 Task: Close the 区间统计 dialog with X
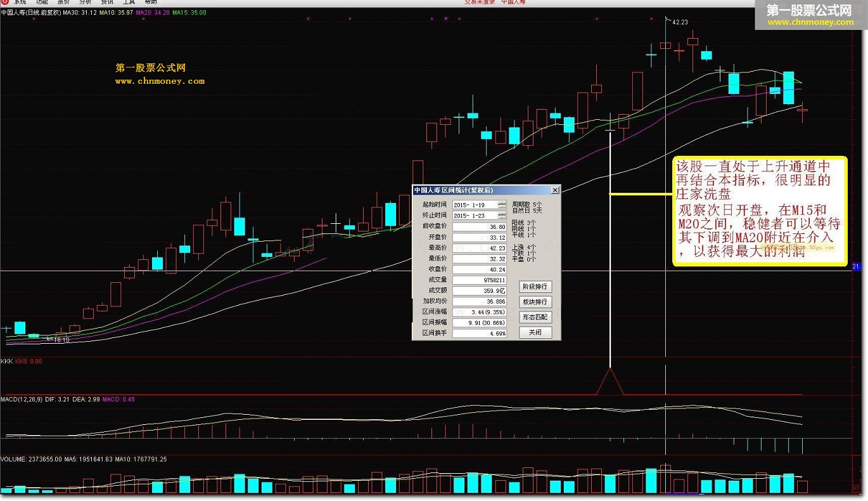pyautogui.click(x=555, y=190)
